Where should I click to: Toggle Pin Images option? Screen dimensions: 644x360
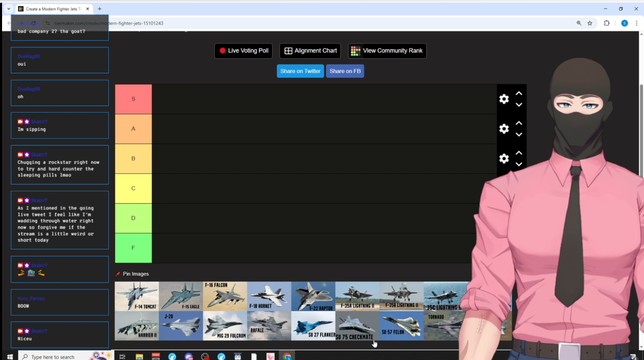click(132, 274)
